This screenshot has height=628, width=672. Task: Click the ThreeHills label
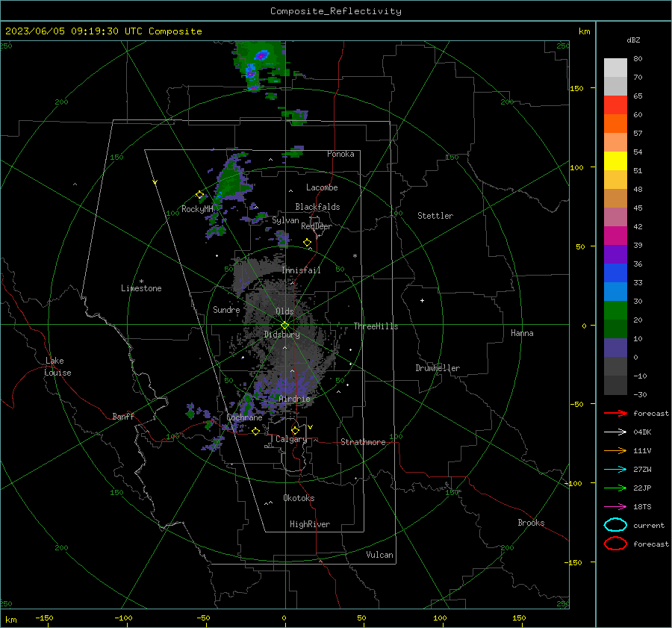coord(376,326)
